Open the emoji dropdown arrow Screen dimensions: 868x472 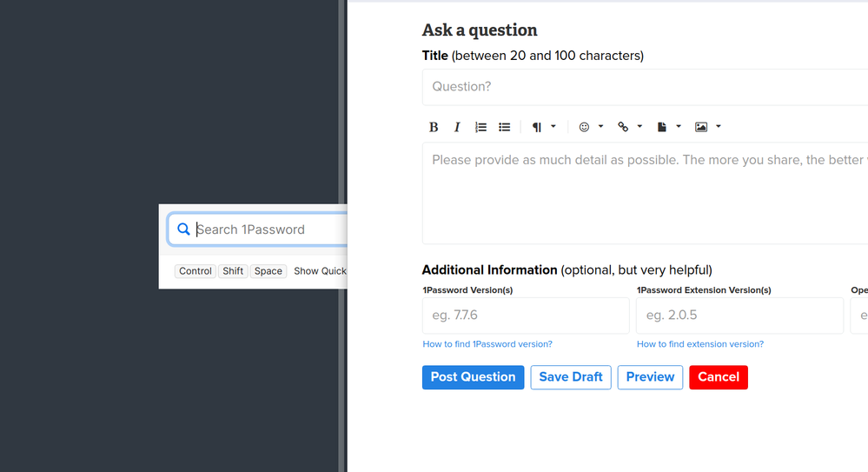point(600,127)
